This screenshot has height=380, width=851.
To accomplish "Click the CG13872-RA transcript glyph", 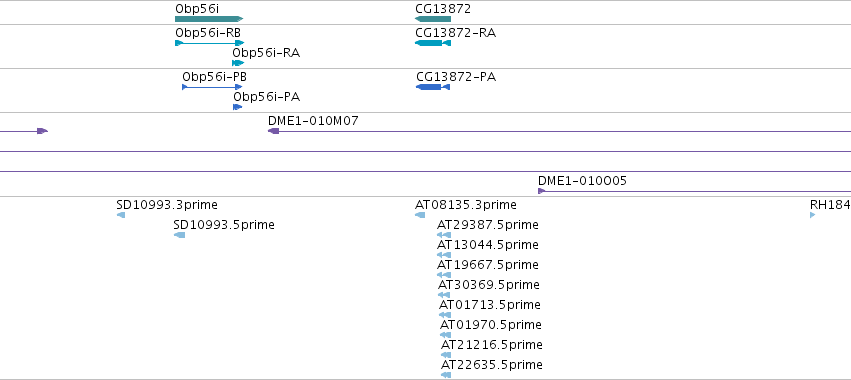I will coord(433,43).
